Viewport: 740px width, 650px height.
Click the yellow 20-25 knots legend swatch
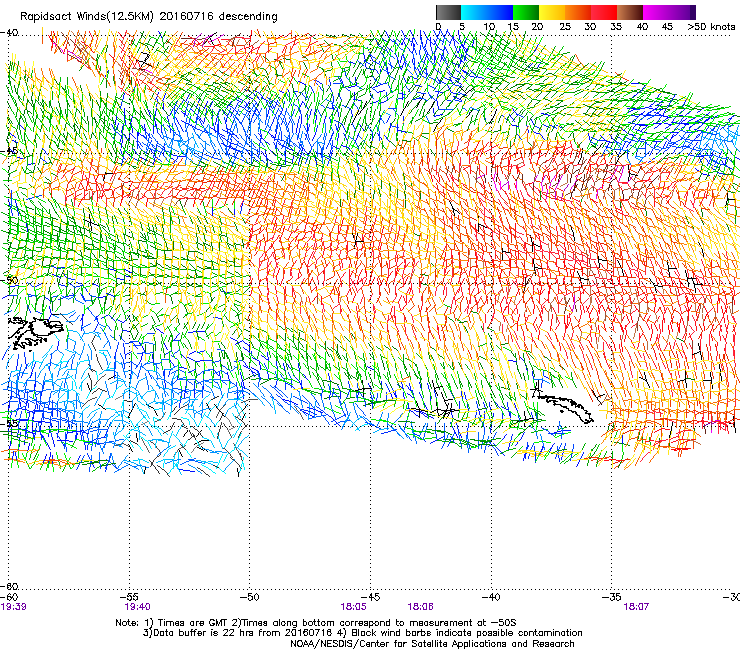pos(552,12)
